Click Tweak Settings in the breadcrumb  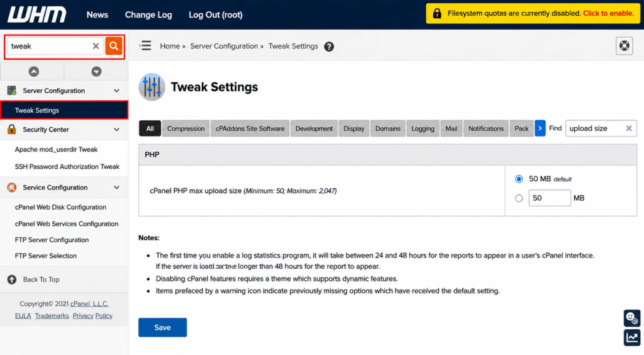click(x=293, y=46)
